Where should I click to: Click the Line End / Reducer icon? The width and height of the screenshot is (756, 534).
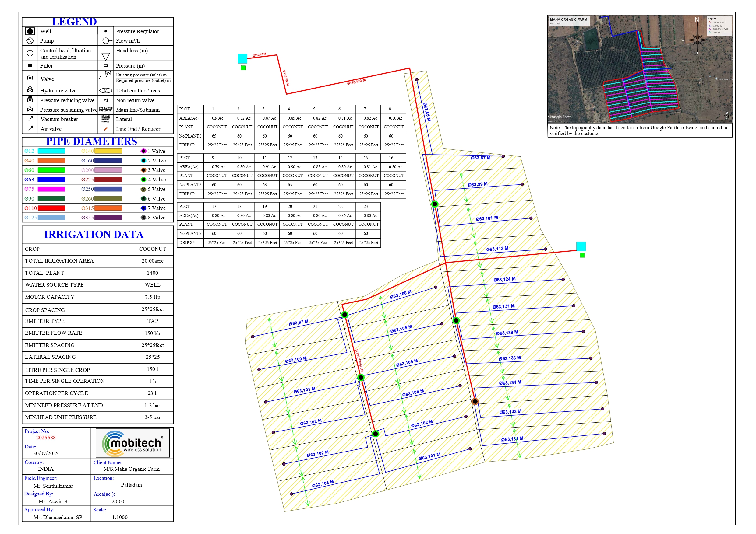point(106,129)
